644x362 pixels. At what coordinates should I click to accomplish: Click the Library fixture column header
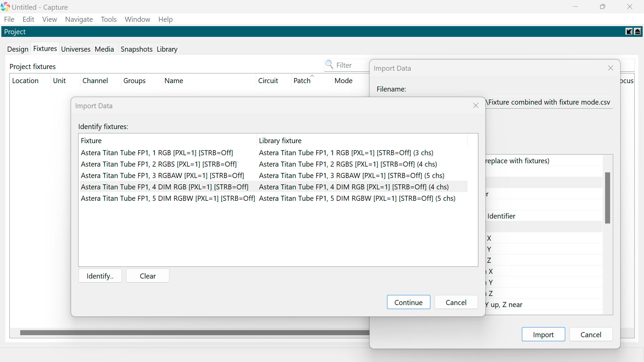click(362, 141)
